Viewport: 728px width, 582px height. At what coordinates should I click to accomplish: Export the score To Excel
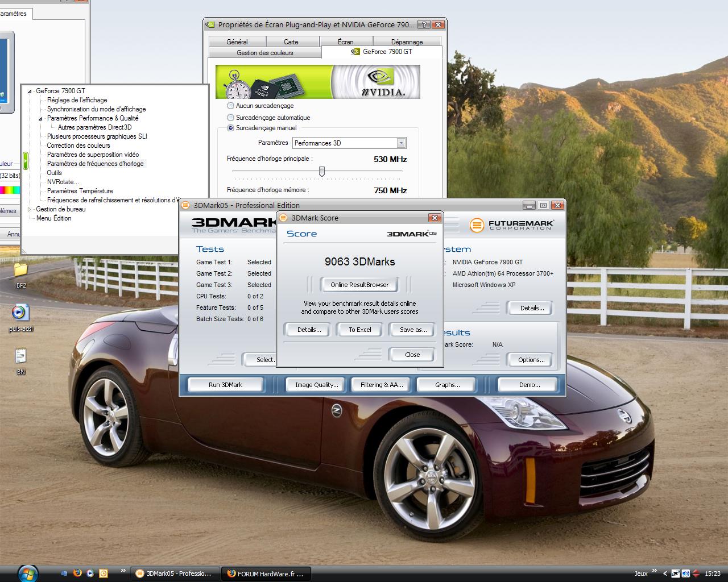coord(359,330)
